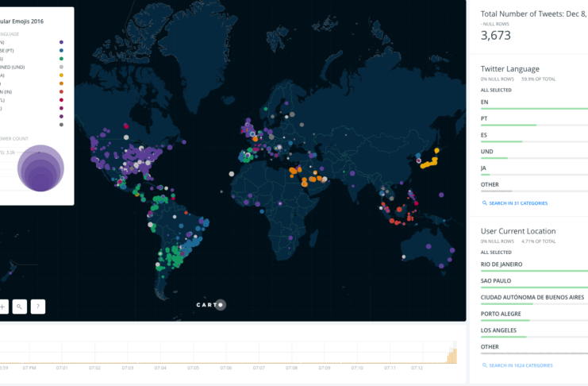Filter Twitter Language by PT
Viewport: 588px width, 386px height.
pos(486,118)
